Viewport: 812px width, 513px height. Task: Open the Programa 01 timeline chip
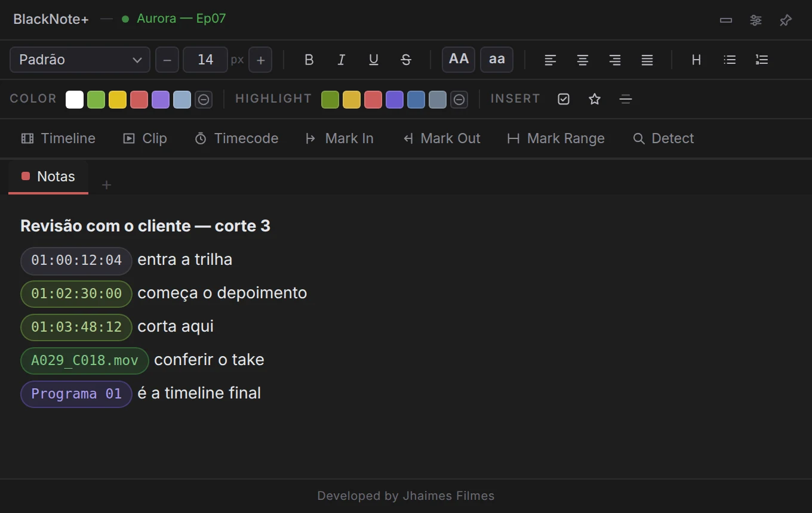(76, 394)
